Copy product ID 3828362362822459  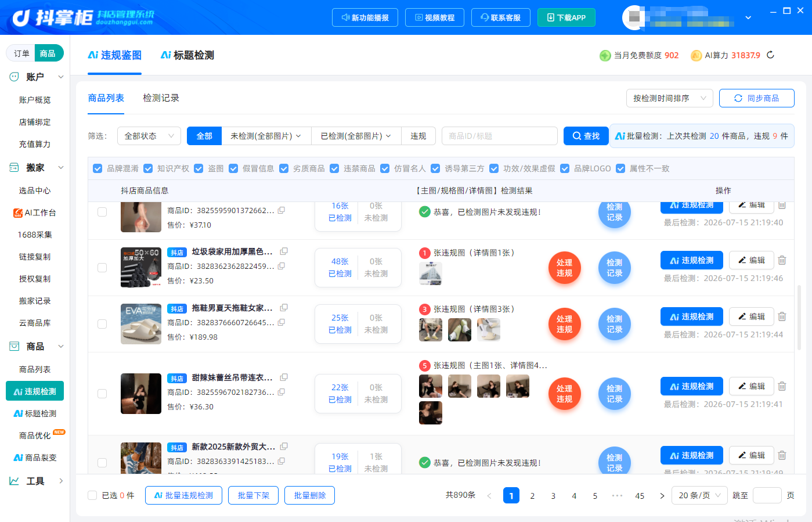coord(282,266)
